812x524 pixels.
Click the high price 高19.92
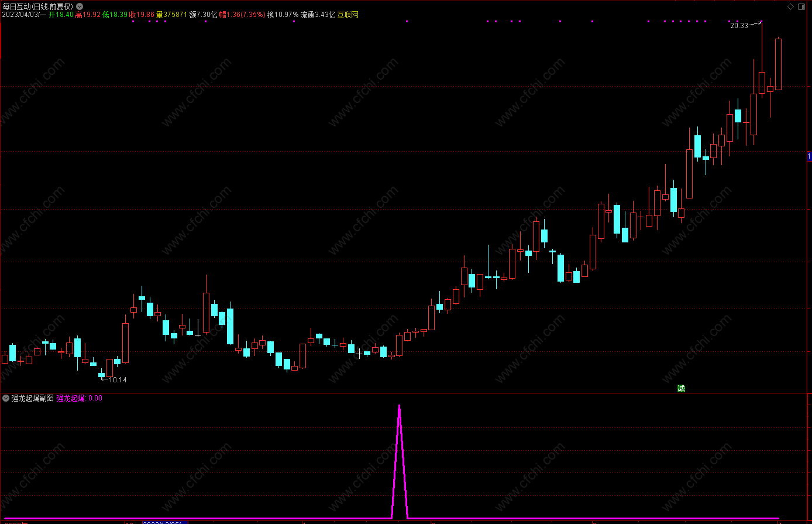point(88,15)
